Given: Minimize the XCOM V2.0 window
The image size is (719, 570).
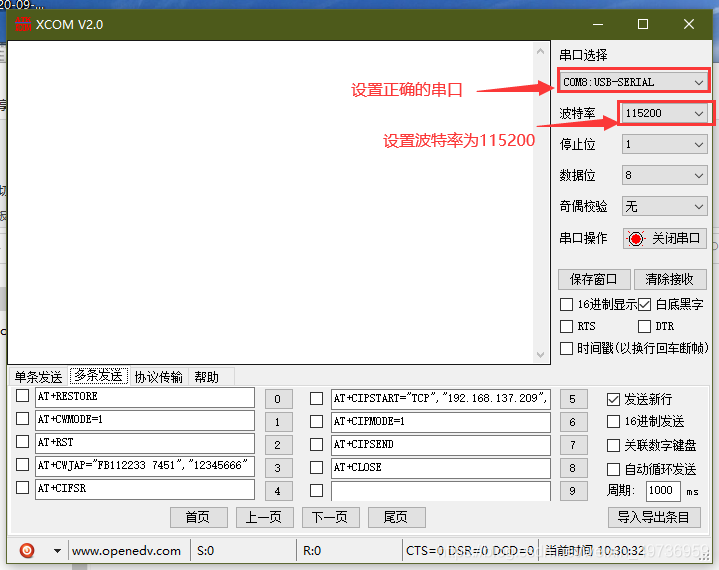Looking at the screenshot, I should pos(598,24).
